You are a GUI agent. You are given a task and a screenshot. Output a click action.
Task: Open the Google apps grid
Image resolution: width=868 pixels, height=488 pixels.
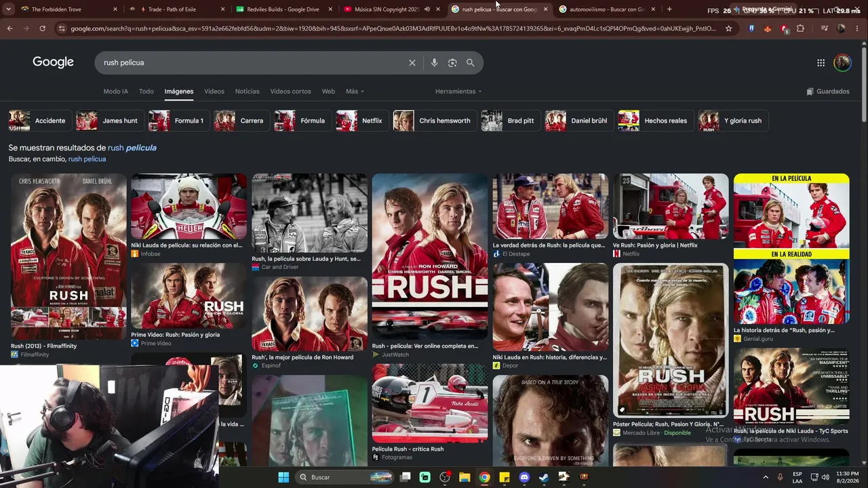point(821,62)
